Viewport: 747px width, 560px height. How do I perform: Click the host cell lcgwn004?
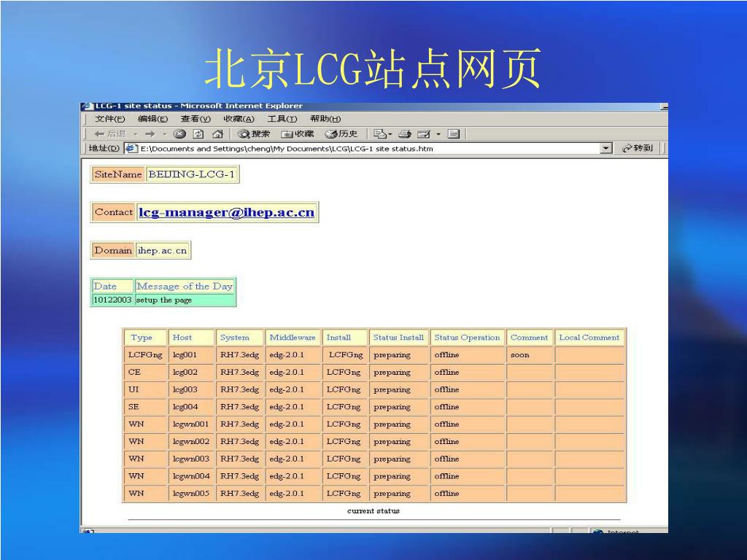pyautogui.click(x=190, y=476)
